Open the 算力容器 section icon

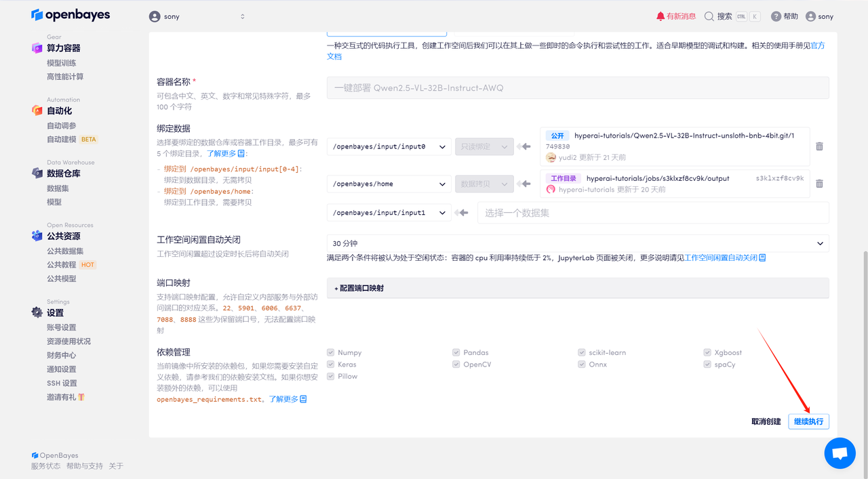(x=37, y=48)
